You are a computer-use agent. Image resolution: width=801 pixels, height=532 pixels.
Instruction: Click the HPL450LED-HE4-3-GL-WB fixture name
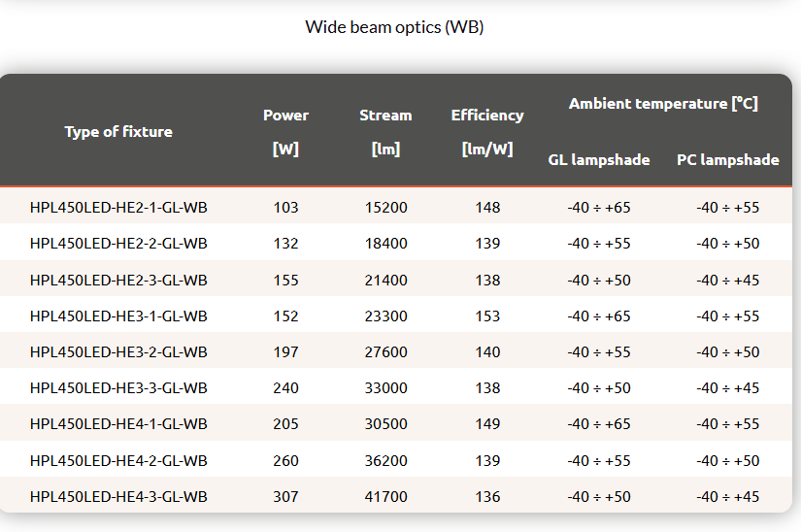click(118, 497)
